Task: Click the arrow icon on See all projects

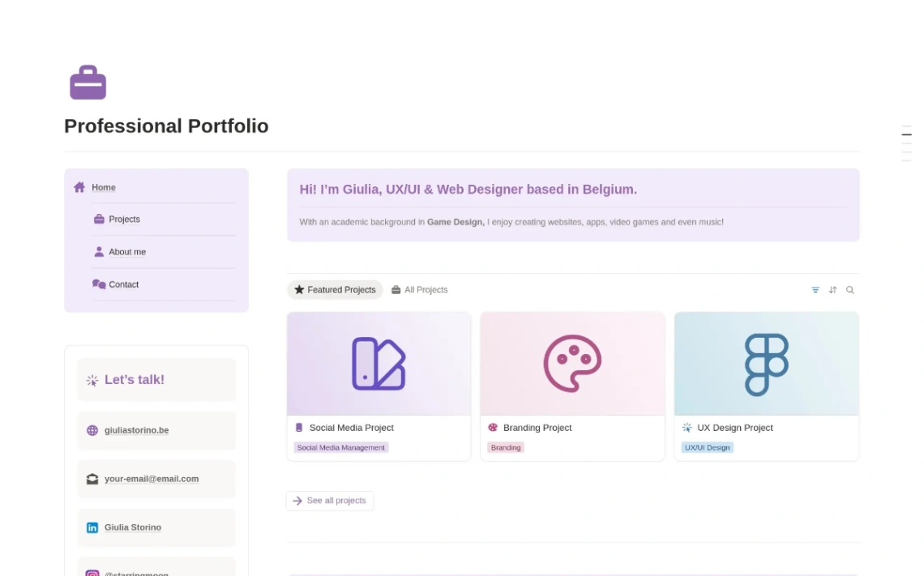Action: (297, 501)
